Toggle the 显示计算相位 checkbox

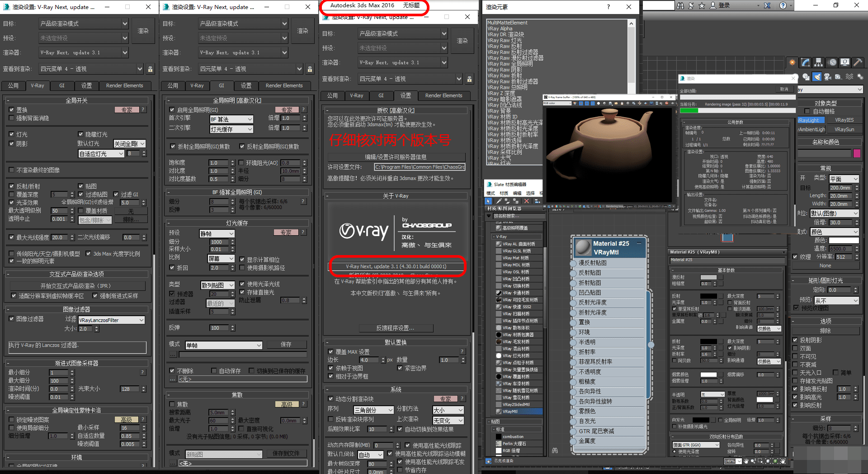tap(242, 260)
